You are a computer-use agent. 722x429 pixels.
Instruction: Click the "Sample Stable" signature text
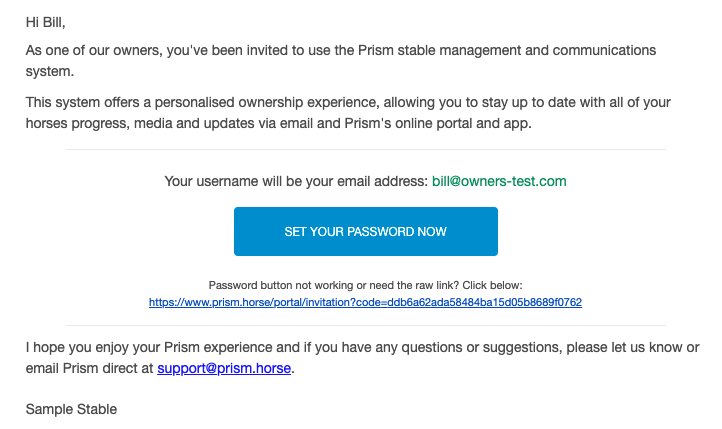pos(71,409)
